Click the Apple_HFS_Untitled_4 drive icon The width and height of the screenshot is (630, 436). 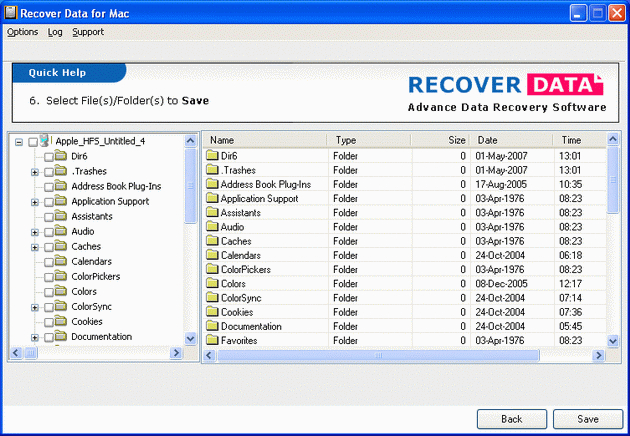pyautogui.click(x=46, y=141)
